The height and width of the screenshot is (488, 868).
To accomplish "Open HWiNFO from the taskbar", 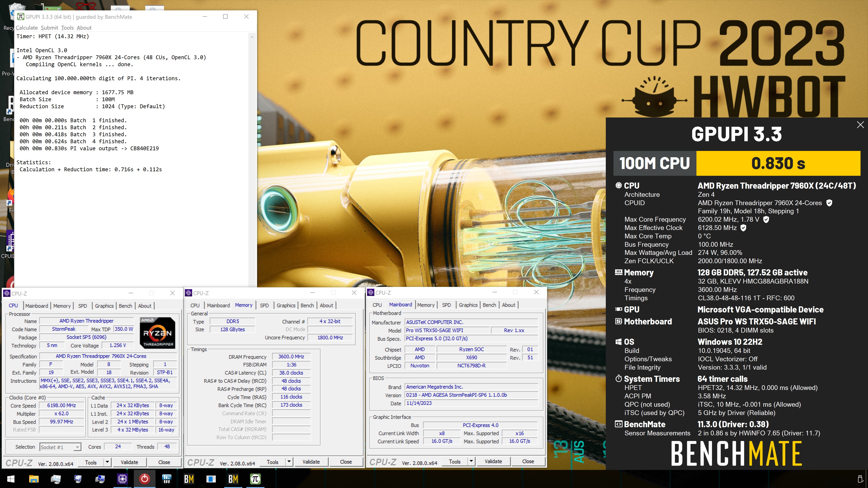I will click(166, 479).
